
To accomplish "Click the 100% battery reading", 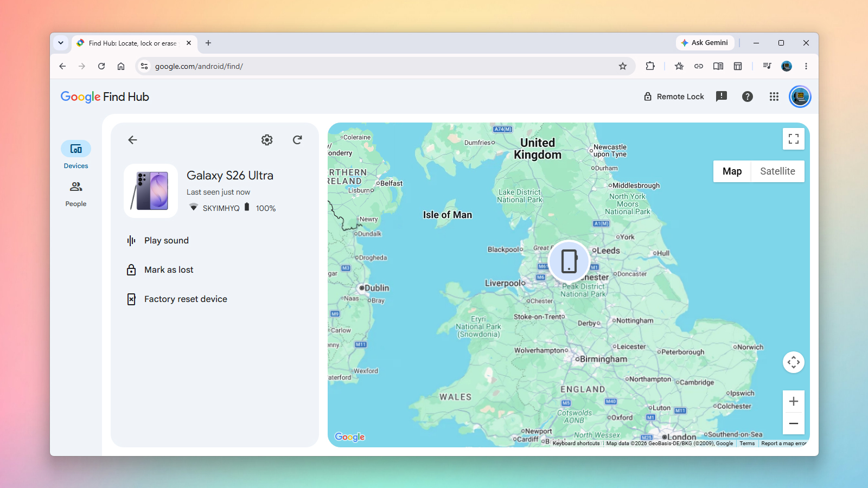I will [x=266, y=208].
